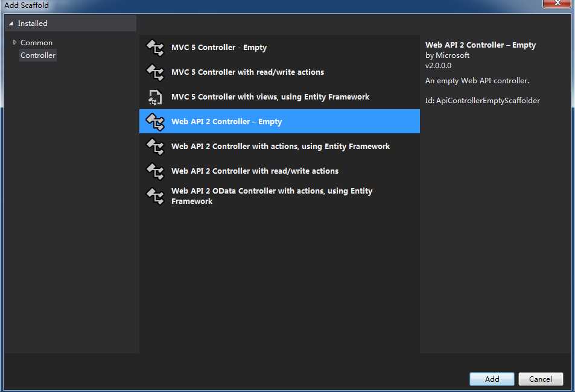Click the Cancel button
This screenshot has height=392, width=575.
pos(541,379)
